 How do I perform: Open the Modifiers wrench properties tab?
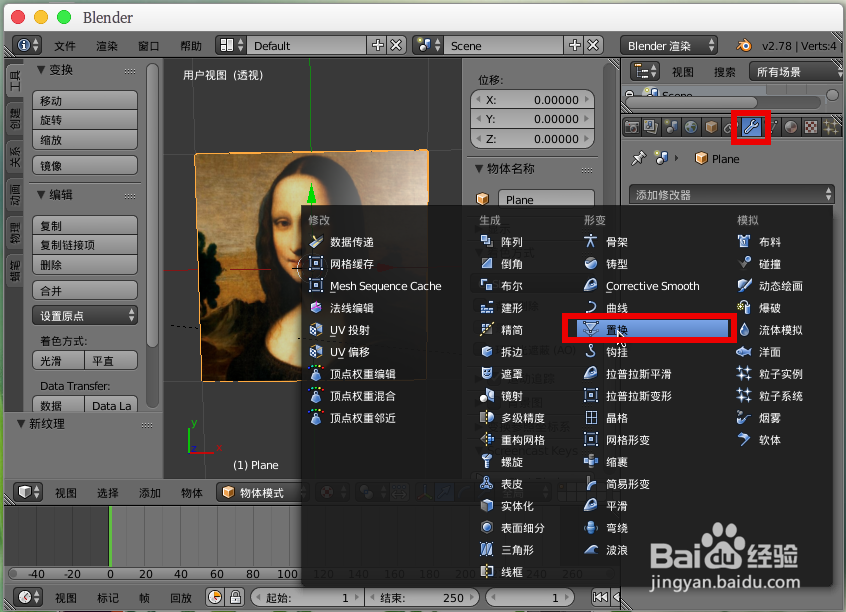[x=751, y=127]
